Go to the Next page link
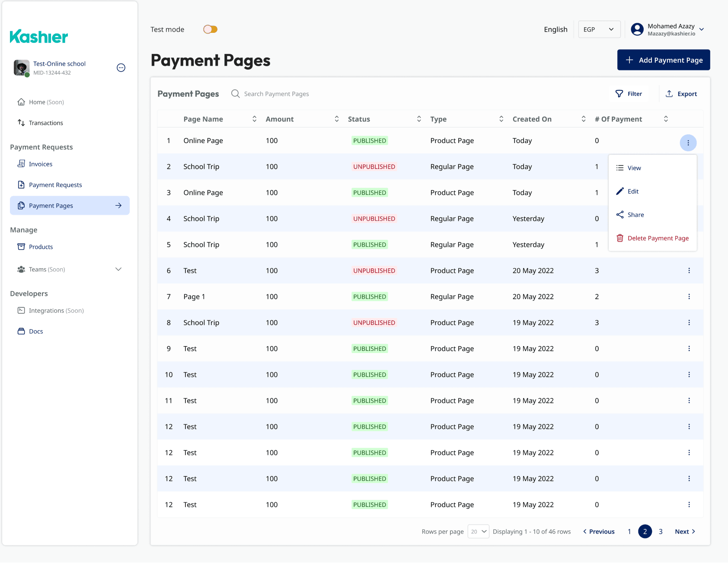 [685, 532]
